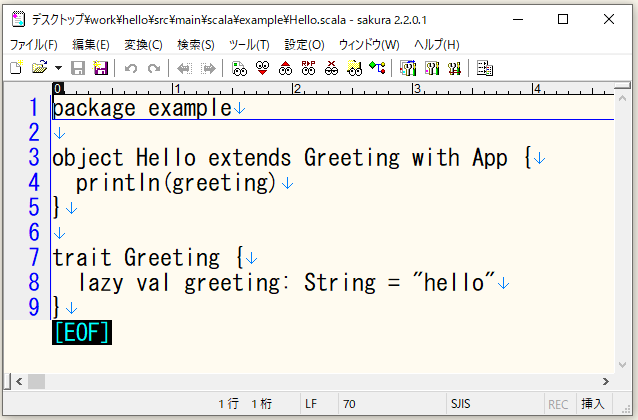Jump to the next cursor position
The image size is (638, 420).
pyautogui.click(x=208, y=68)
